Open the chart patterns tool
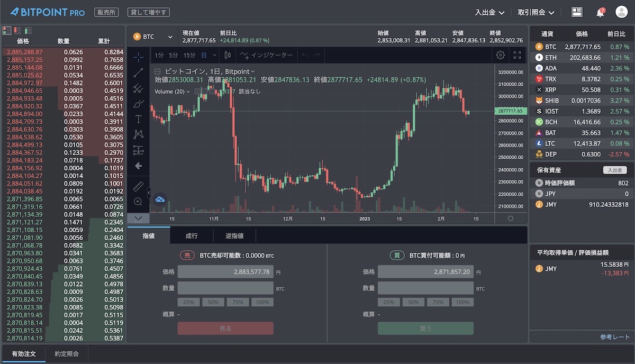 coord(139,134)
